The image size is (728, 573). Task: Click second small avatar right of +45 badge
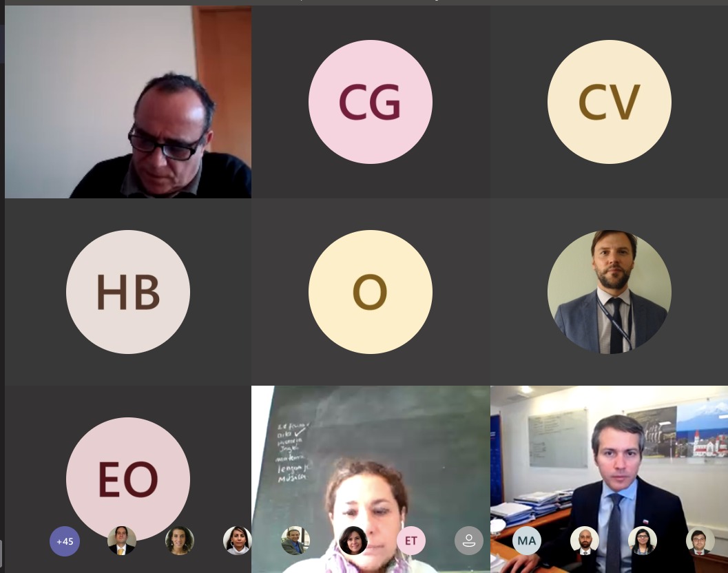point(180,541)
